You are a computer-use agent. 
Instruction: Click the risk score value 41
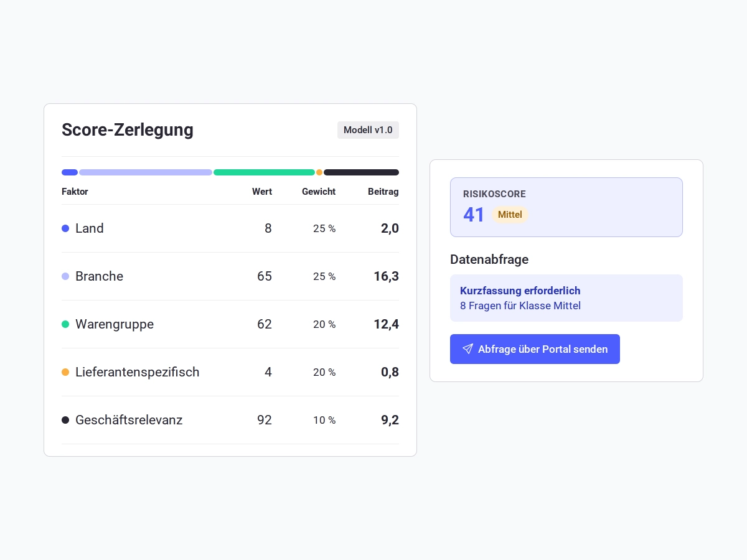coord(474,215)
